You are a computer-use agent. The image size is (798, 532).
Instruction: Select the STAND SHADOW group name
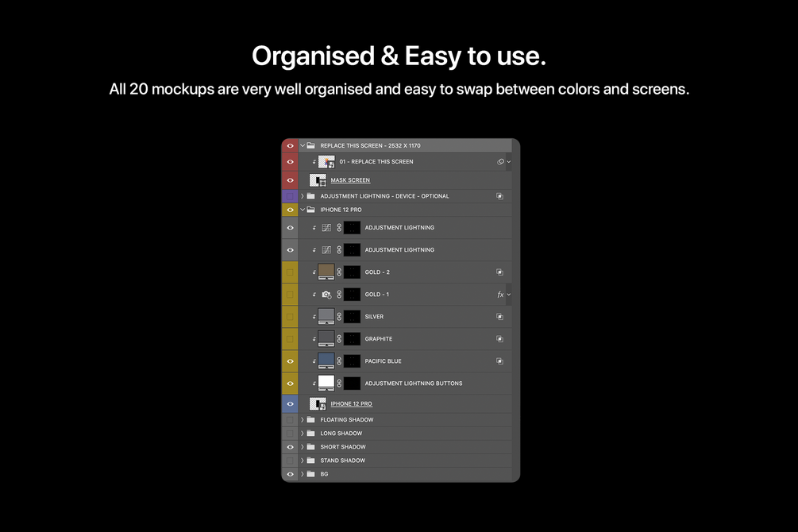[342, 461]
